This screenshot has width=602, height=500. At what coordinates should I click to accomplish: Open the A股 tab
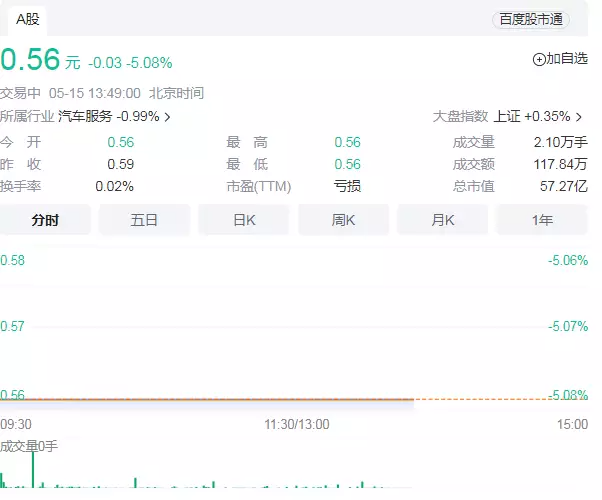[28, 20]
